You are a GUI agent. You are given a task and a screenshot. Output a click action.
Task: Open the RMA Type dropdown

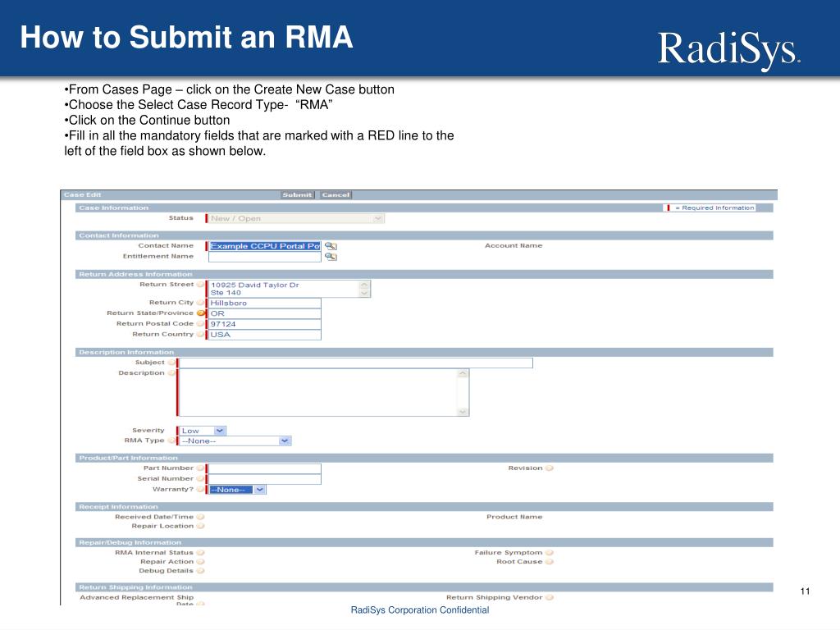coord(235,441)
